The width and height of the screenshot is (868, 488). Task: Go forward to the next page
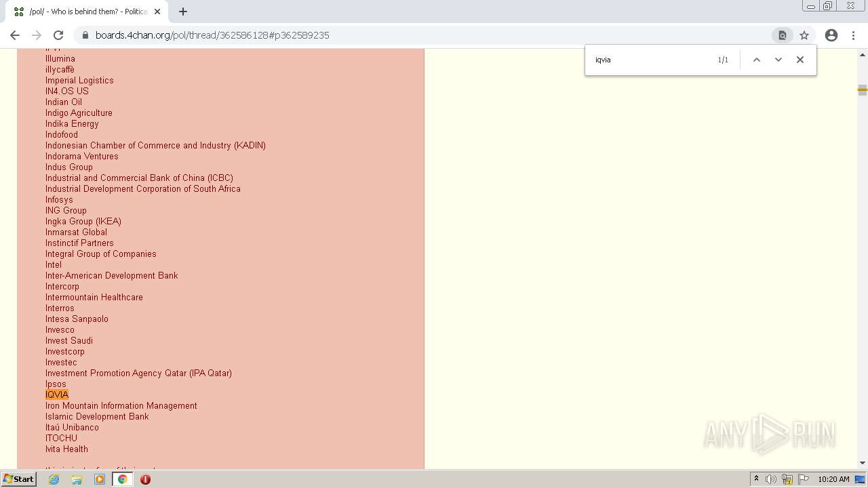click(37, 35)
